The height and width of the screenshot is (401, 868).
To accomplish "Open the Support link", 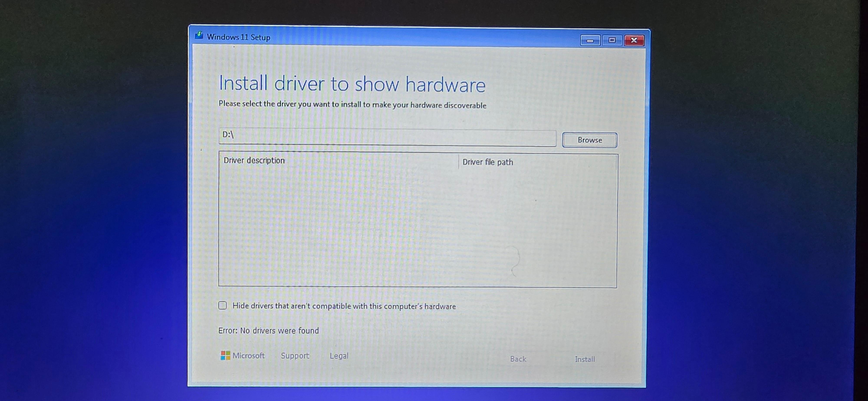I will coord(295,355).
